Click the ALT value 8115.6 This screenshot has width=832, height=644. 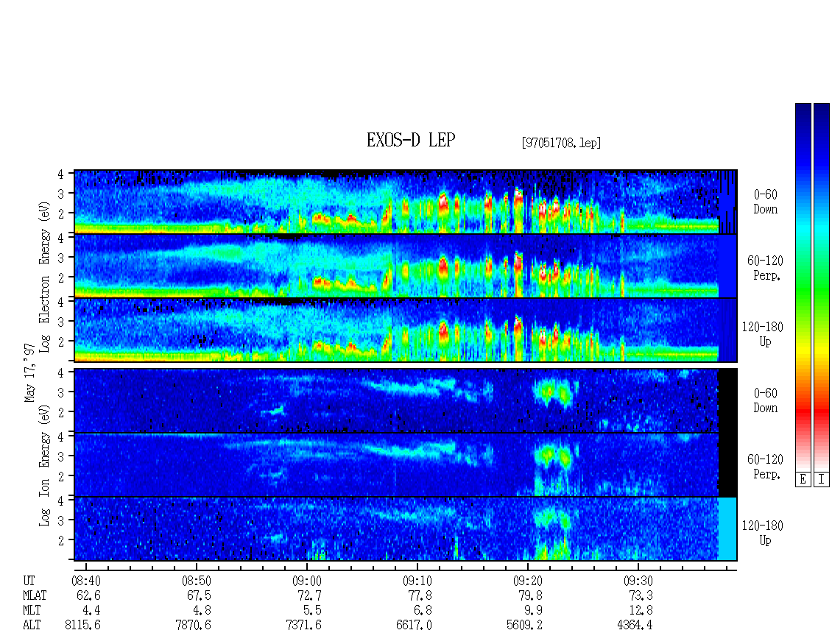(82, 626)
